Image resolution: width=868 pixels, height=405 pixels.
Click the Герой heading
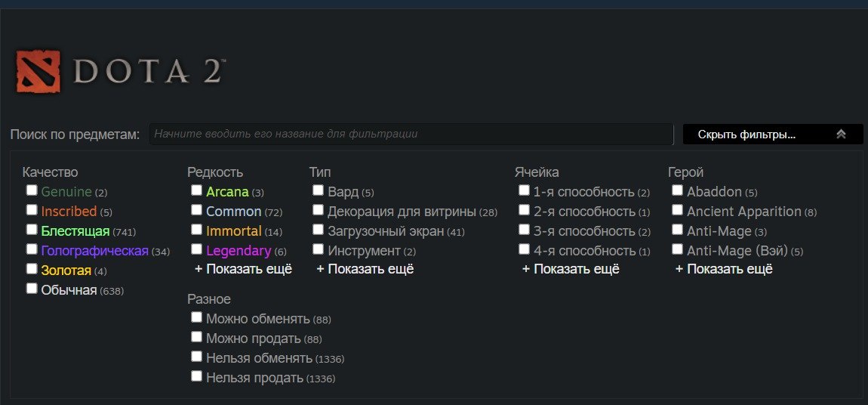click(x=686, y=172)
